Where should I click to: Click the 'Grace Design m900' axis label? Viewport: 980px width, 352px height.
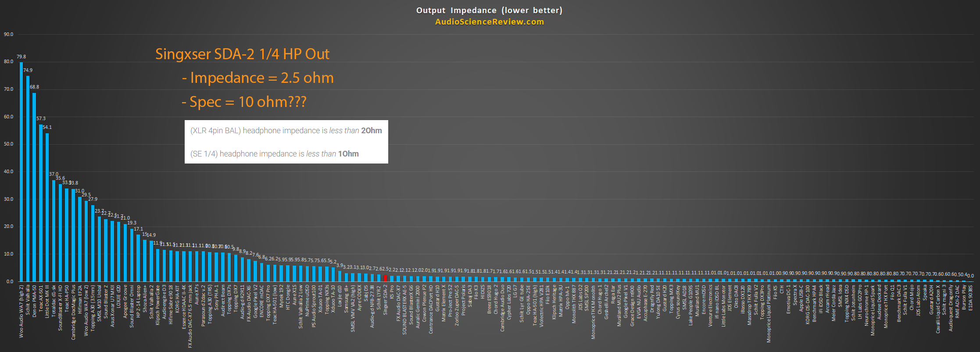tap(633, 306)
